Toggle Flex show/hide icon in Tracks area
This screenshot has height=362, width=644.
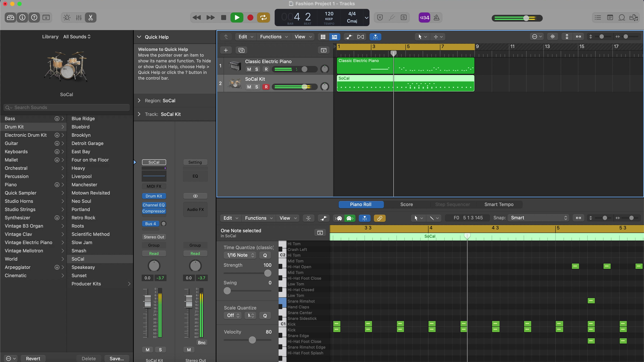tap(361, 37)
